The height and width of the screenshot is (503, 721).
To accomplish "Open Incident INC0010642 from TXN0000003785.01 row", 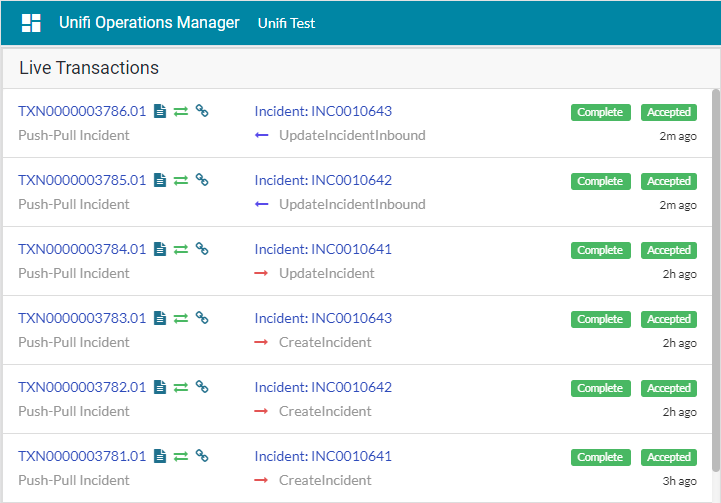I will tap(323, 181).
